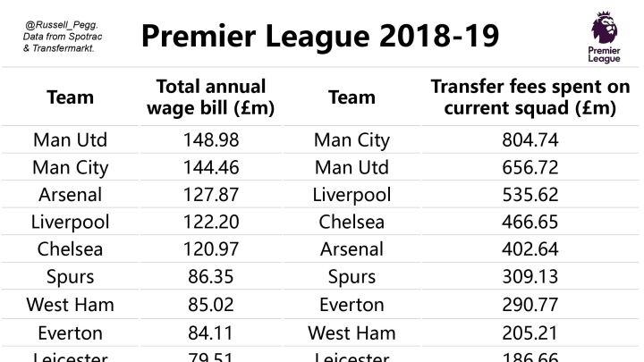Click Chelsea in the wage bill column

(71, 249)
